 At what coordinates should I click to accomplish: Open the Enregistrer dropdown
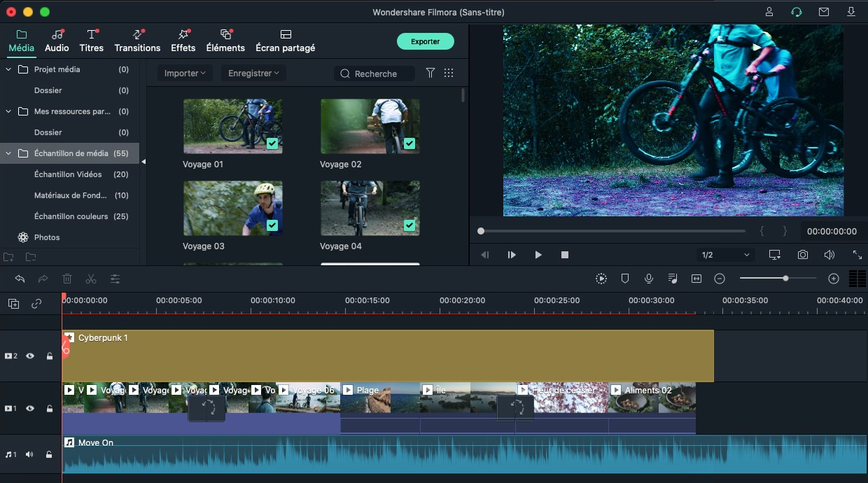click(x=253, y=73)
